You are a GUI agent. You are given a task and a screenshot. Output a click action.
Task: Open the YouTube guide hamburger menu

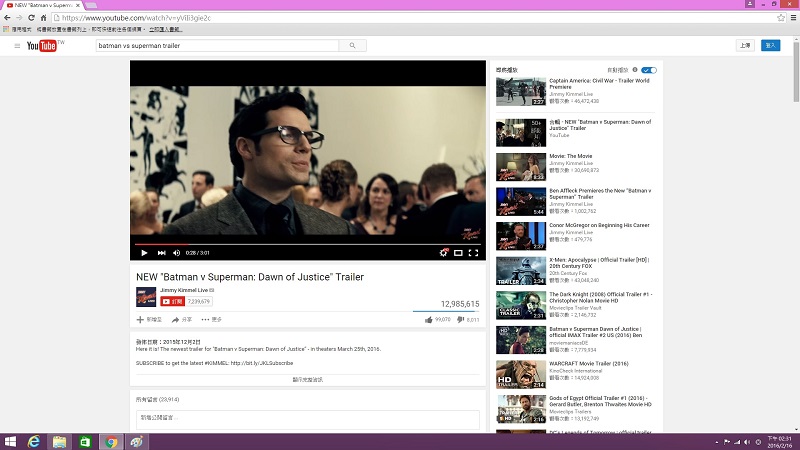(17, 46)
